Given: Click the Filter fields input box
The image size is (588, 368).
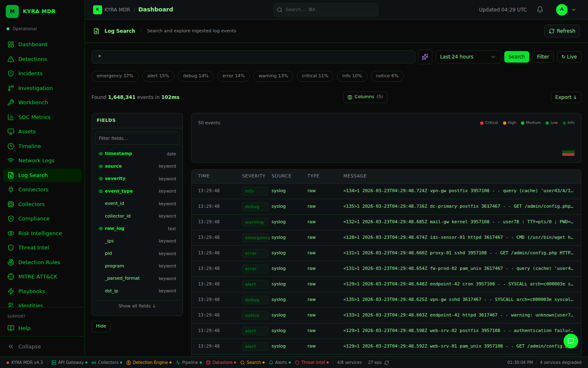Looking at the screenshot, I should click(137, 138).
